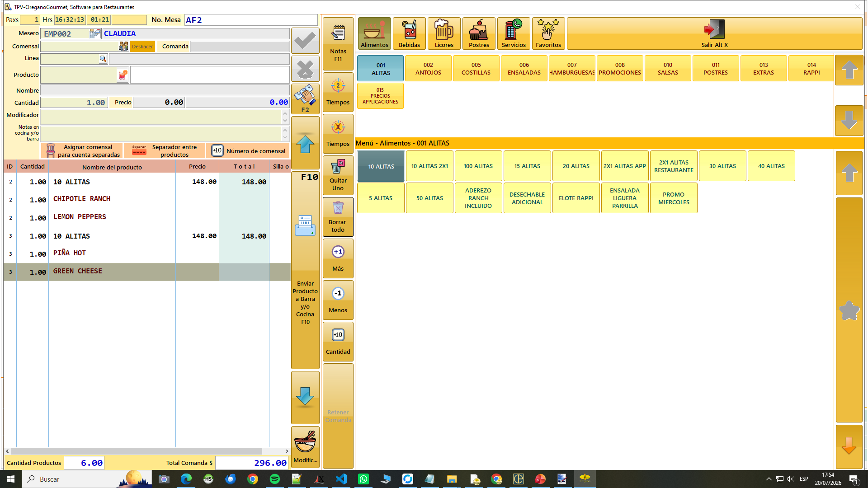Click the Menos minus-one button
868x488 pixels.
pos(338,300)
